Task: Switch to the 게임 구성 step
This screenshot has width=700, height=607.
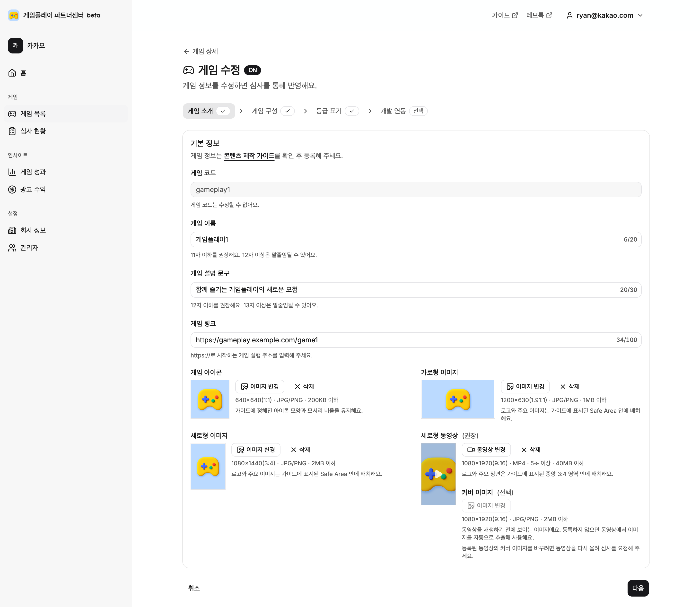Action: point(273,111)
